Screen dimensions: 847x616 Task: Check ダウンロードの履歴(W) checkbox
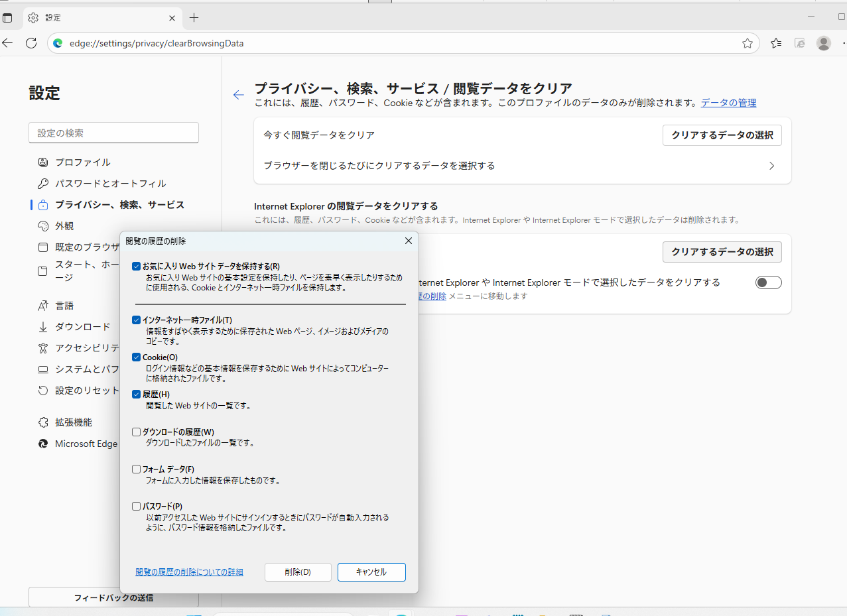click(137, 432)
